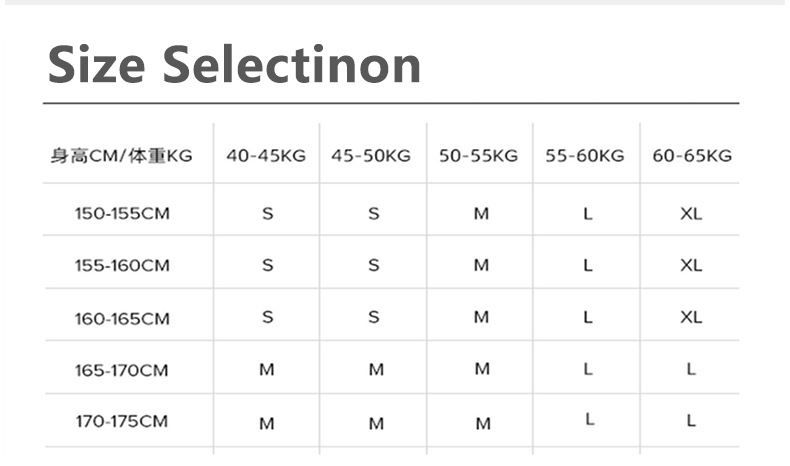Select L size for 170-175CM at 60-65KG
The height and width of the screenshot is (466, 790).
tap(691, 421)
